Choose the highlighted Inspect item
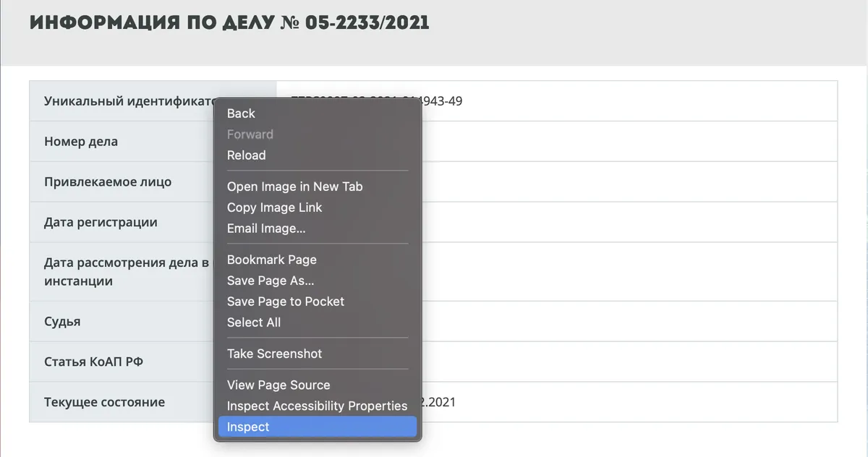The image size is (868, 457). tap(317, 427)
